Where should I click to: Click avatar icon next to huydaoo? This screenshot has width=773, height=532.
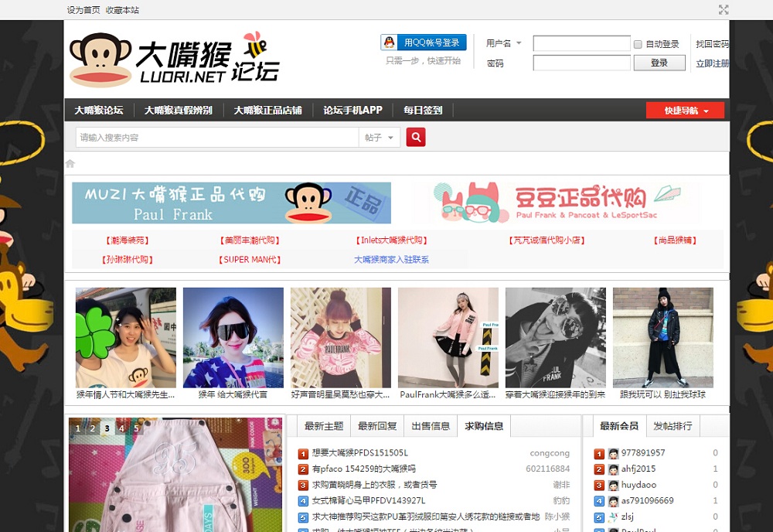click(x=613, y=485)
